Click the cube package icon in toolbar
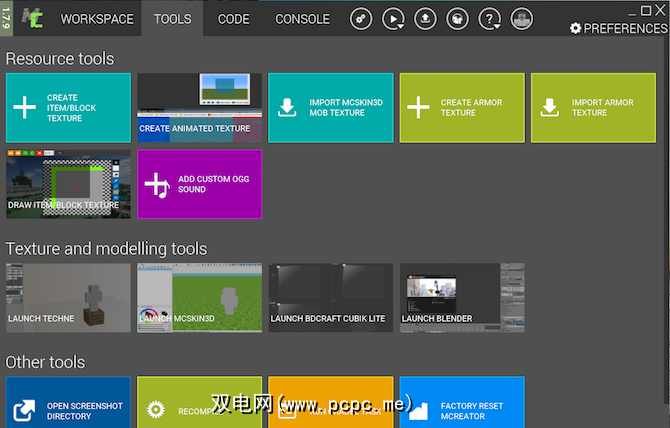This screenshot has height=428, width=670. 457,19
